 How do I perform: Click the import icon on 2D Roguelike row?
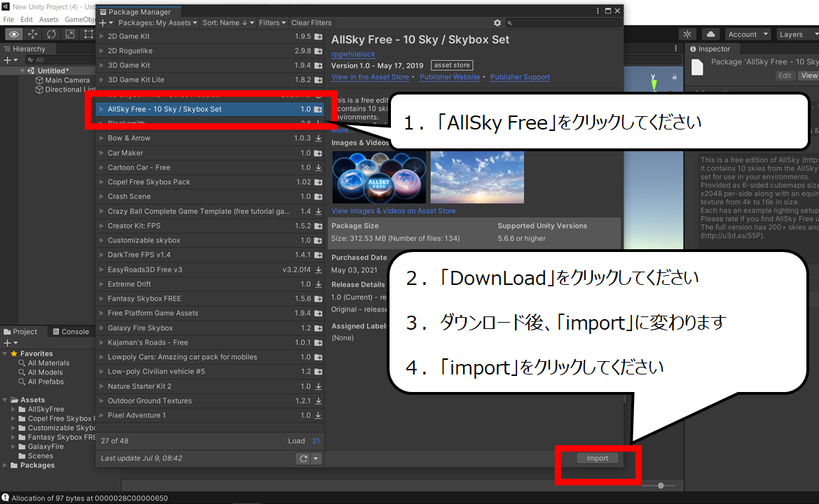(x=318, y=51)
